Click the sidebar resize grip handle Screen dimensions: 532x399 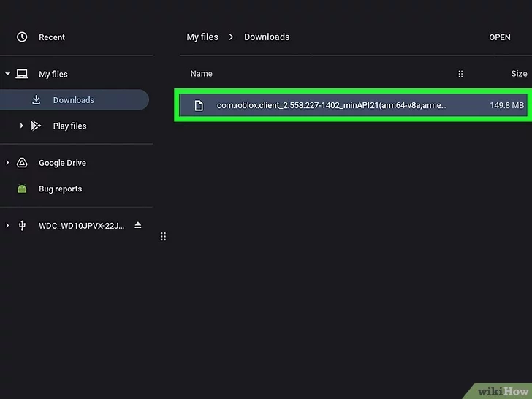pos(163,237)
